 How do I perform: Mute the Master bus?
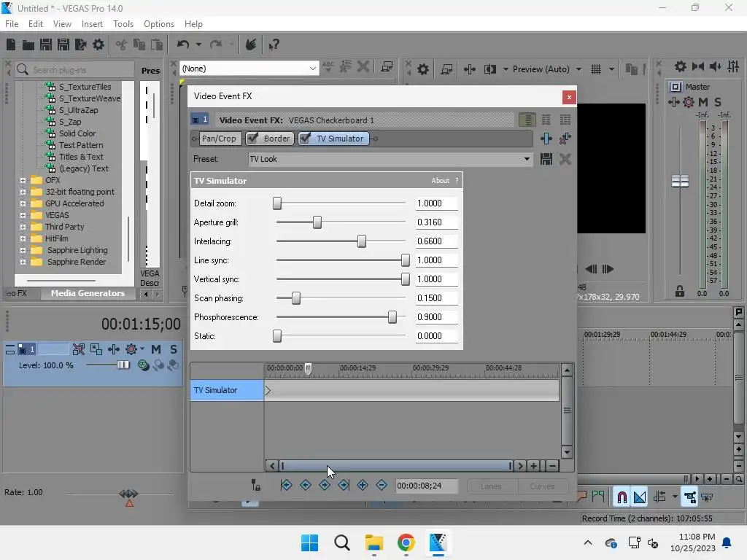click(703, 102)
